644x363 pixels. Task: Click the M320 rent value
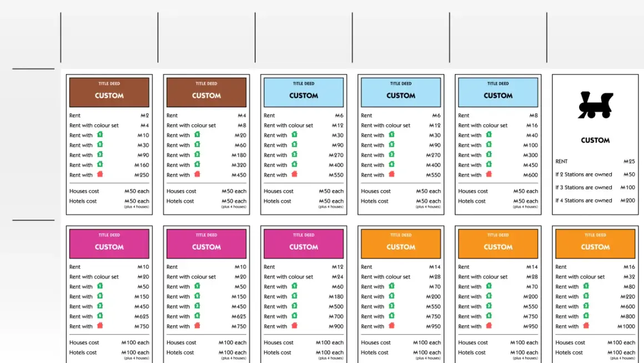click(239, 165)
